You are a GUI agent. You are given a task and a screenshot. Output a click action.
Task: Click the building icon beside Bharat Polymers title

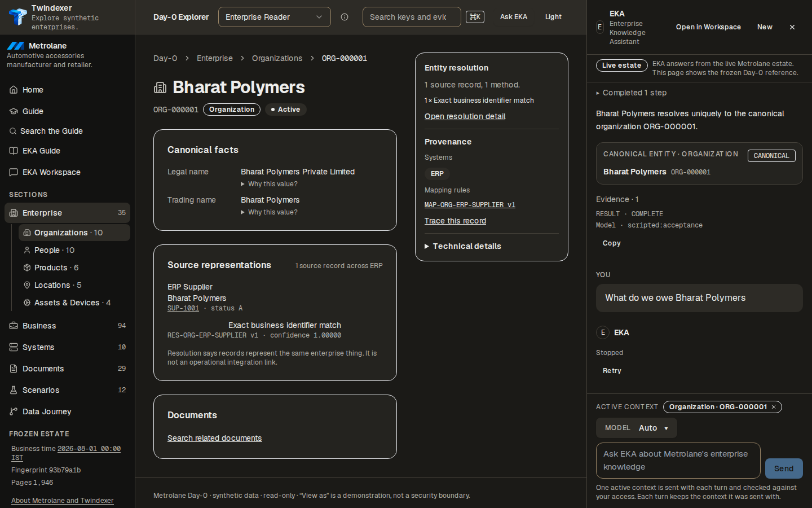coord(160,87)
